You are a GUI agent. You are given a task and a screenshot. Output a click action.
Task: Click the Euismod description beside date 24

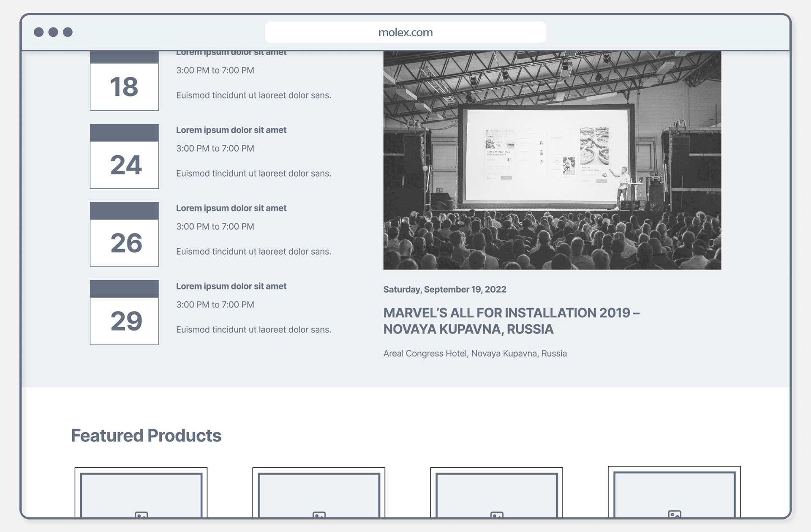[x=253, y=174]
